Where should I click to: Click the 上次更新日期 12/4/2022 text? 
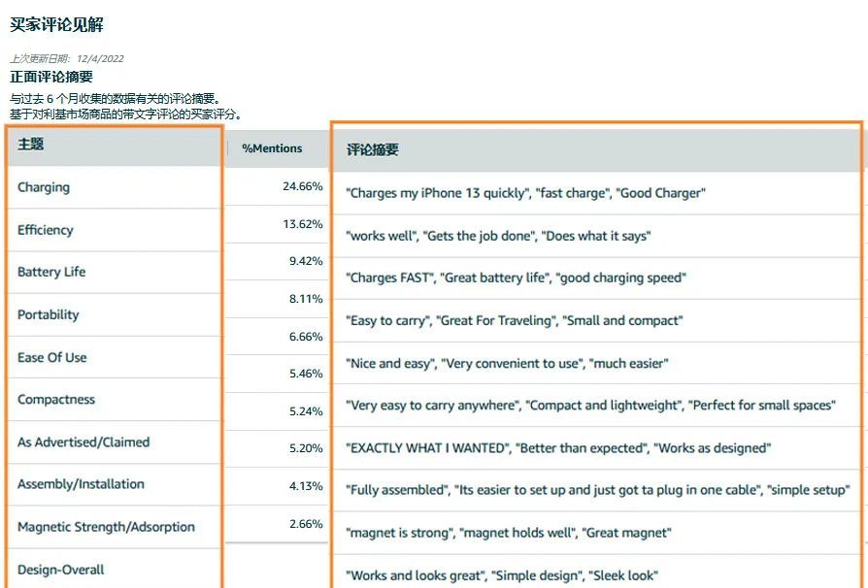67,58
